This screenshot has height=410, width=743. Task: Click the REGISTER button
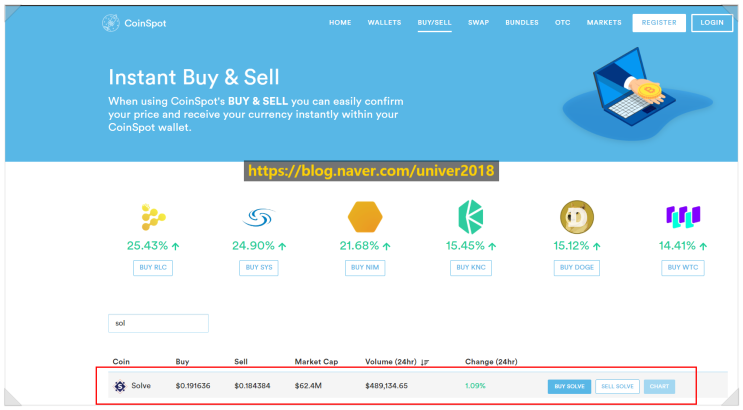(x=659, y=23)
